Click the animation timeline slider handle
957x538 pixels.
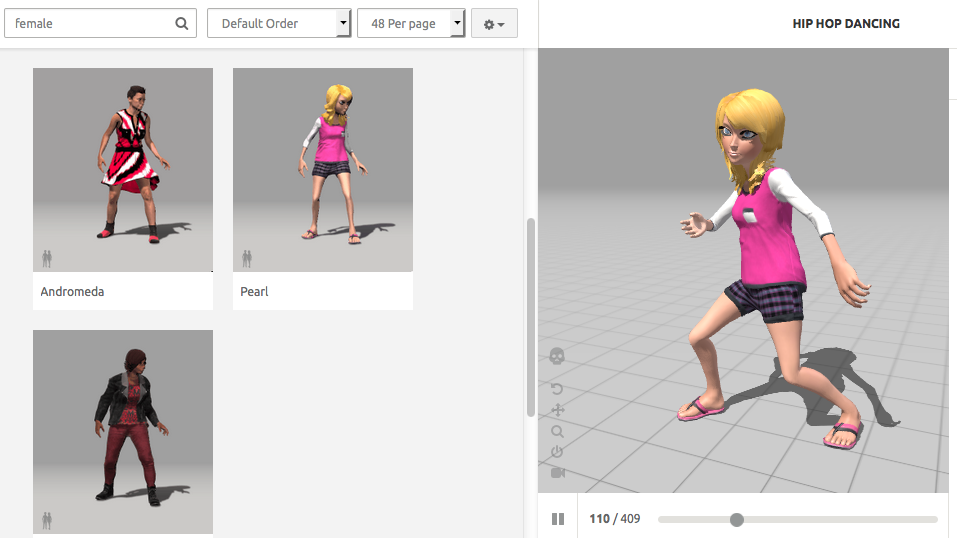coord(737,520)
